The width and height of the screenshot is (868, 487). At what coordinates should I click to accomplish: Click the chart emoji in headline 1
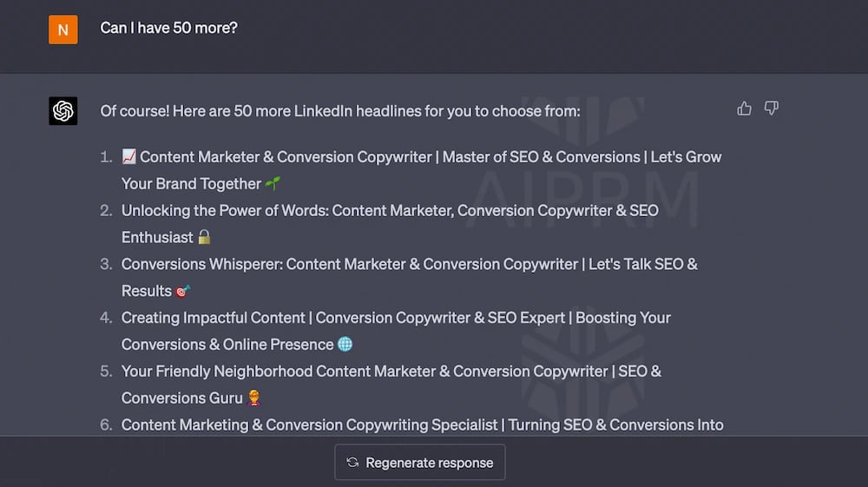point(129,156)
